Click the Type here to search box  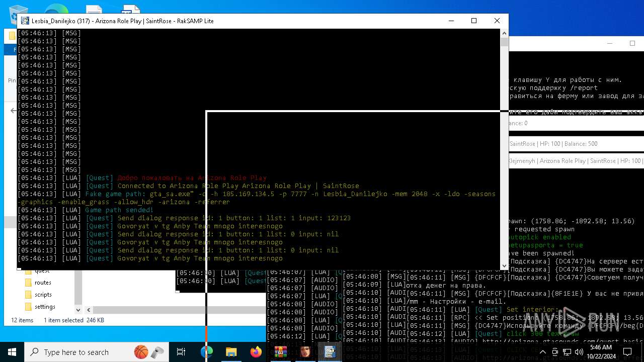click(x=97, y=352)
